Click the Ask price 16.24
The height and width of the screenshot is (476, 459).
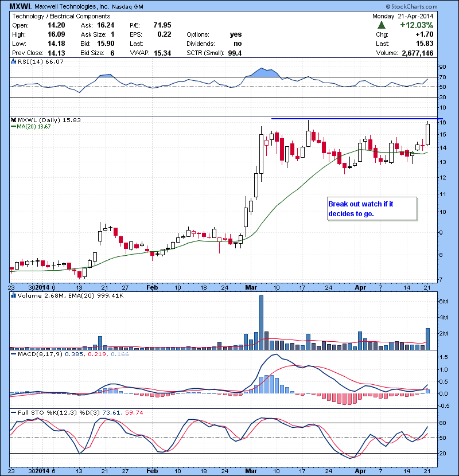[x=106, y=25]
